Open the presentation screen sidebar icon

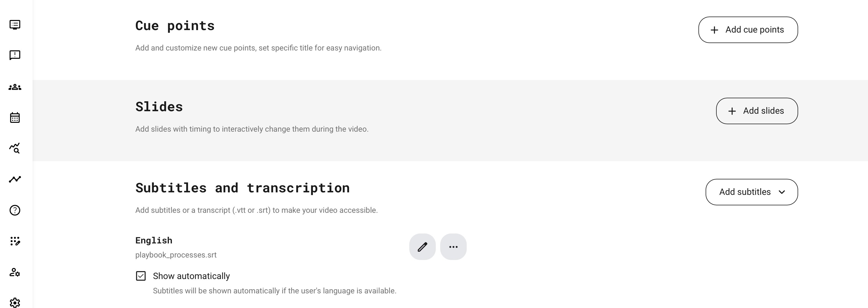tap(15, 25)
